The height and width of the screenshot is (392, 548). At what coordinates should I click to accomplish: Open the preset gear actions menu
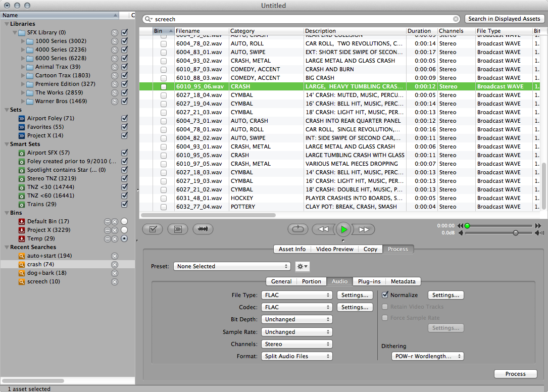pos(302,266)
